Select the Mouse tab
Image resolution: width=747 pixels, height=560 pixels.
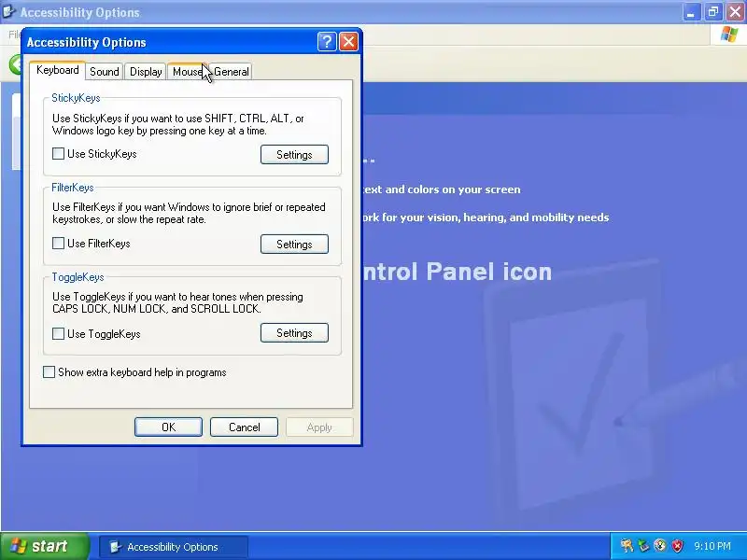pyautogui.click(x=188, y=72)
